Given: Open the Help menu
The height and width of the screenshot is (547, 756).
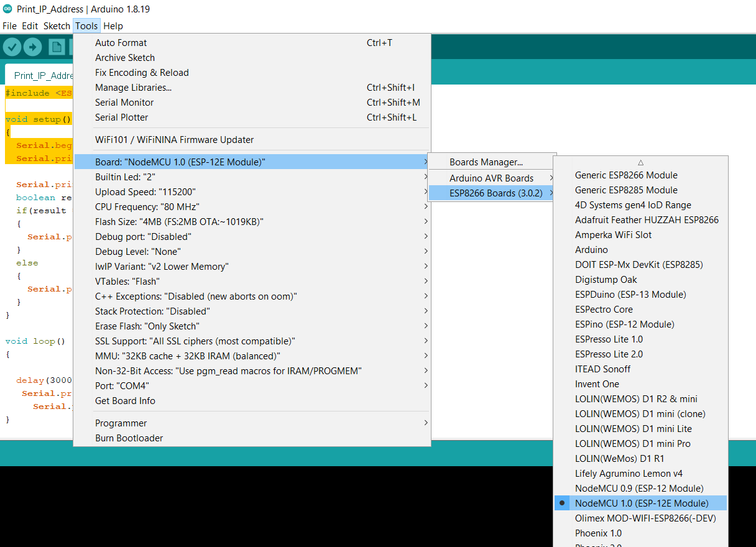Looking at the screenshot, I should pos(113,26).
